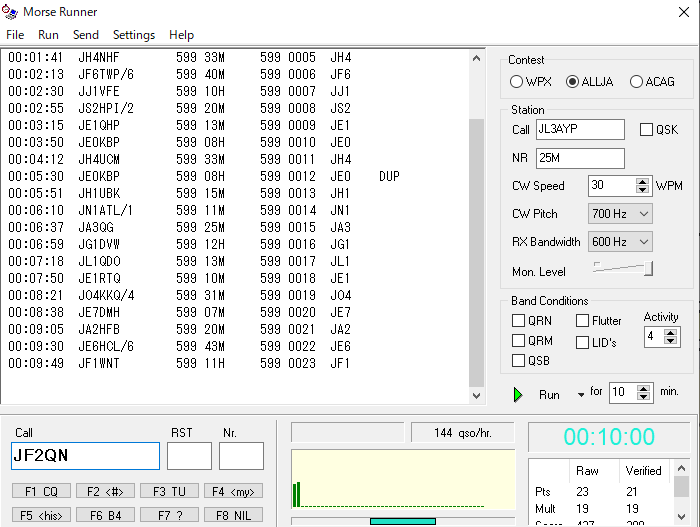Click the log list vertical scrollbar thumb
Viewport: 700px width, 527px height.
coord(476,253)
